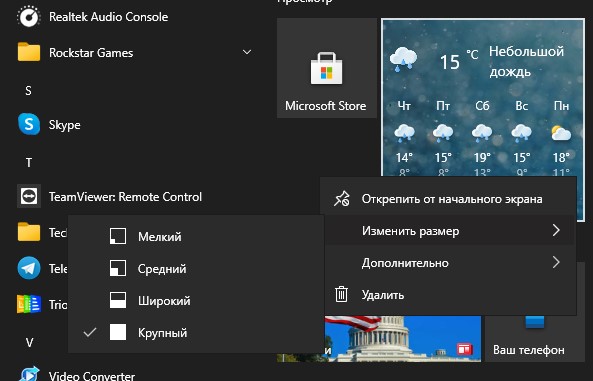Screen dimensions: 593x381
Task: Click the trash can icon beside Удалить
Action: (x=342, y=294)
